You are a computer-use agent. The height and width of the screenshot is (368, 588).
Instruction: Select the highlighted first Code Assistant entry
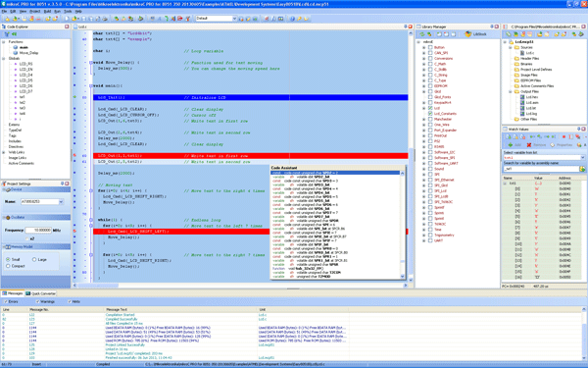335,173
